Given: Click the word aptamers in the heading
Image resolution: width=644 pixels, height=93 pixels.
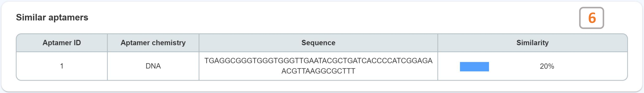Looking at the screenshot, I should point(68,17).
